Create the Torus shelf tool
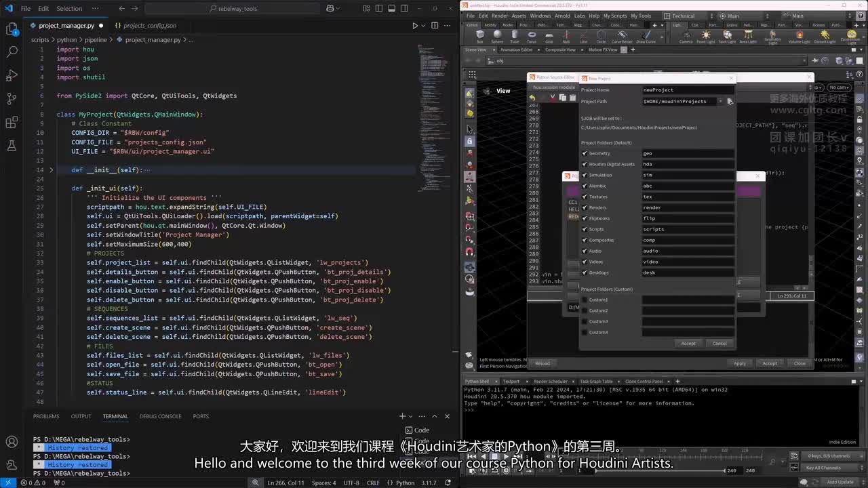The height and width of the screenshot is (488, 868). [x=532, y=36]
